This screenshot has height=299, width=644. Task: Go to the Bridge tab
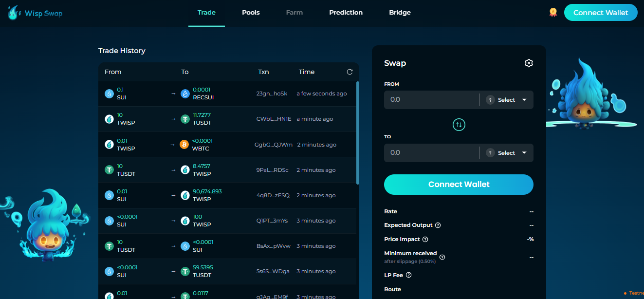point(400,13)
